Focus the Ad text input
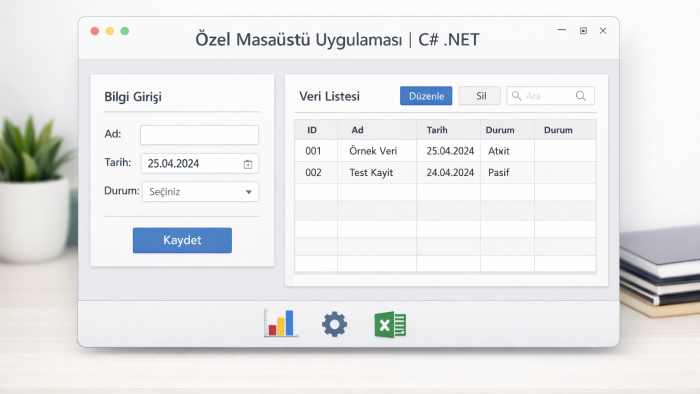 click(x=199, y=135)
